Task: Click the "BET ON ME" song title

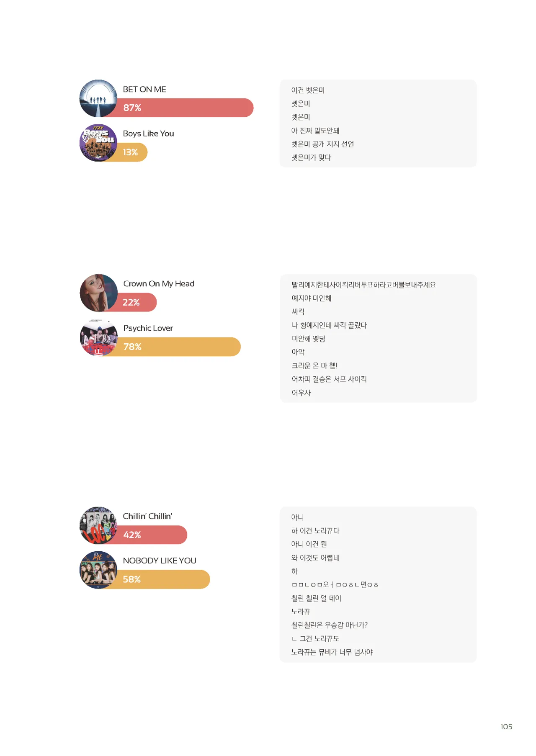Action: pos(144,89)
